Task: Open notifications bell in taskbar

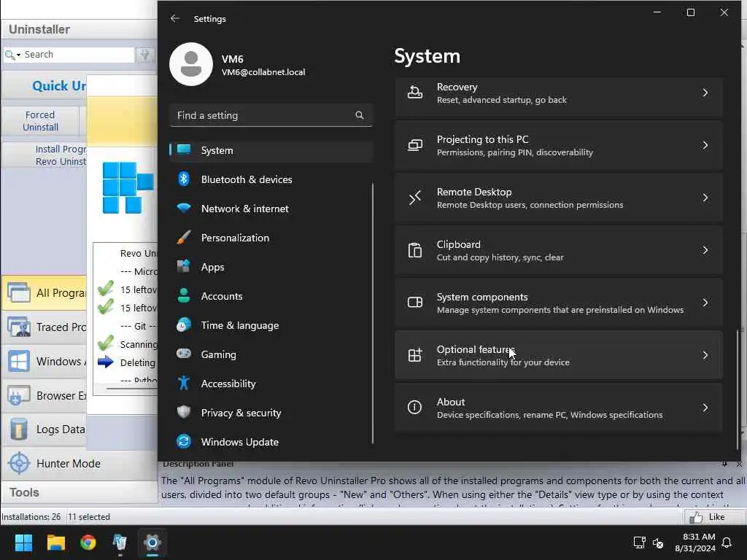Action: point(727,542)
